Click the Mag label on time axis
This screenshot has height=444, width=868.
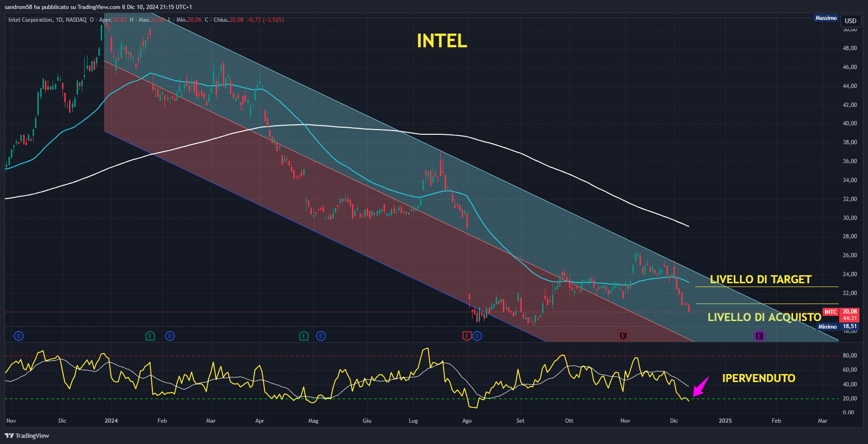point(313,421)
